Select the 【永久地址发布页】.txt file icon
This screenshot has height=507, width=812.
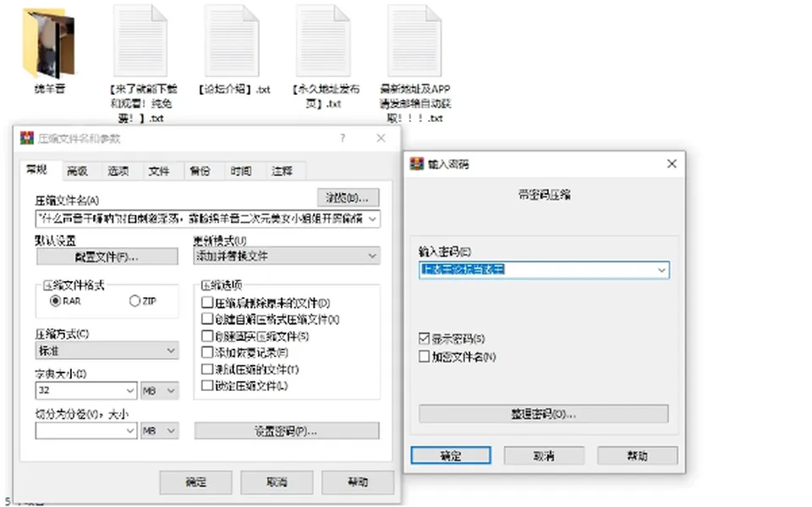click(x=324, y=41)
